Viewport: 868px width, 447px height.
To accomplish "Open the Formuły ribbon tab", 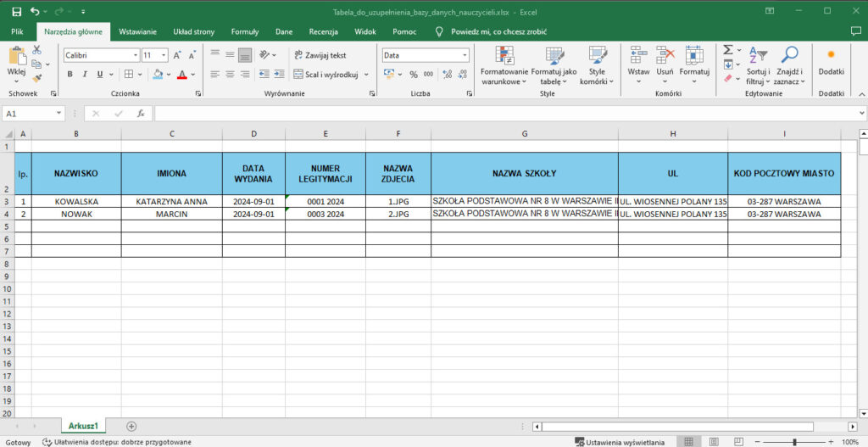I will tap(245, 31).
